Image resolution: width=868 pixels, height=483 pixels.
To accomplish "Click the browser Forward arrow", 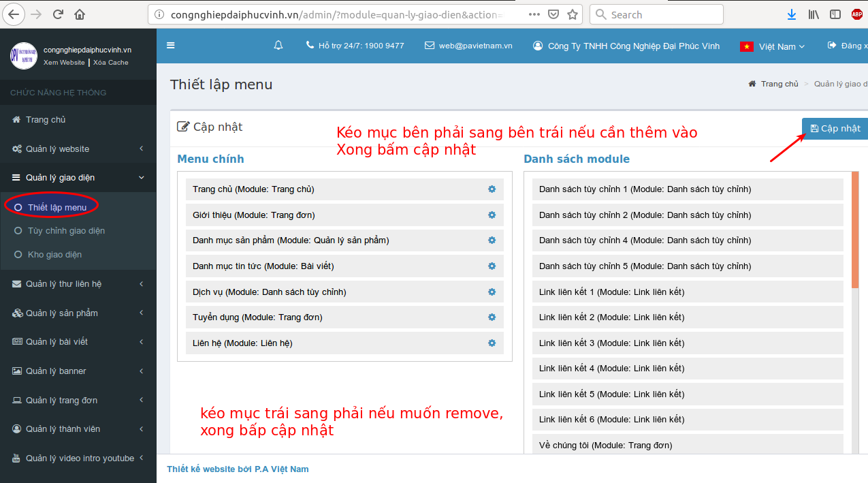I will 36,14.
